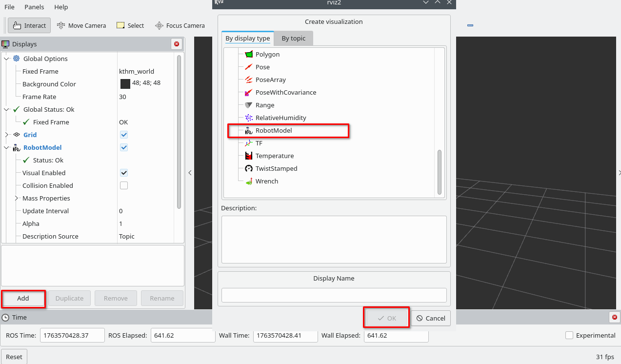
Task: Switch to the By topic tab
Action: coord(293,38)
